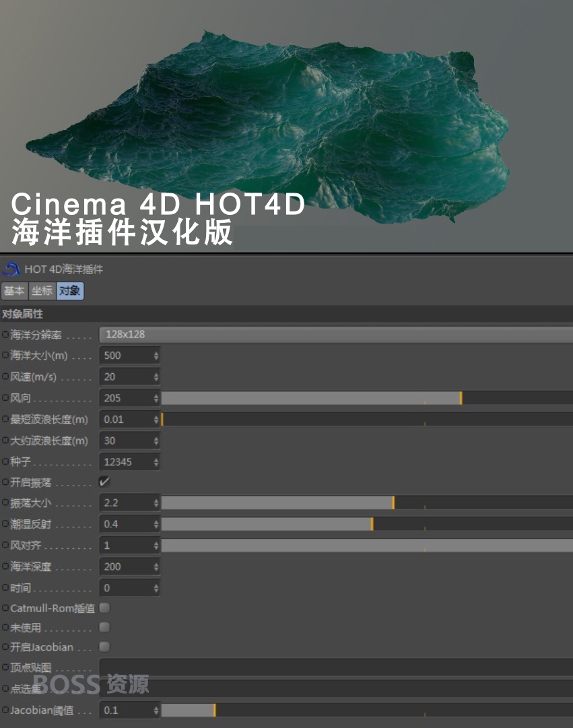Screen dimensions: 573x728
Task: Click the HOT 4D ocean plugin wave icon
Action: (x=11, y=269)
